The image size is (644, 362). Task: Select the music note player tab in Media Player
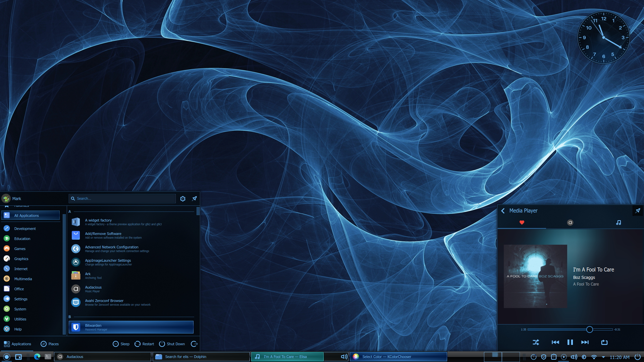pos(619,223)
